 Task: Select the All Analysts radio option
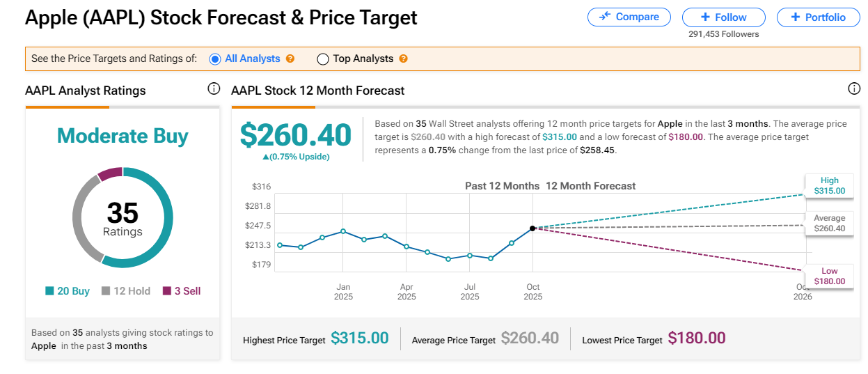click(215, 59)
